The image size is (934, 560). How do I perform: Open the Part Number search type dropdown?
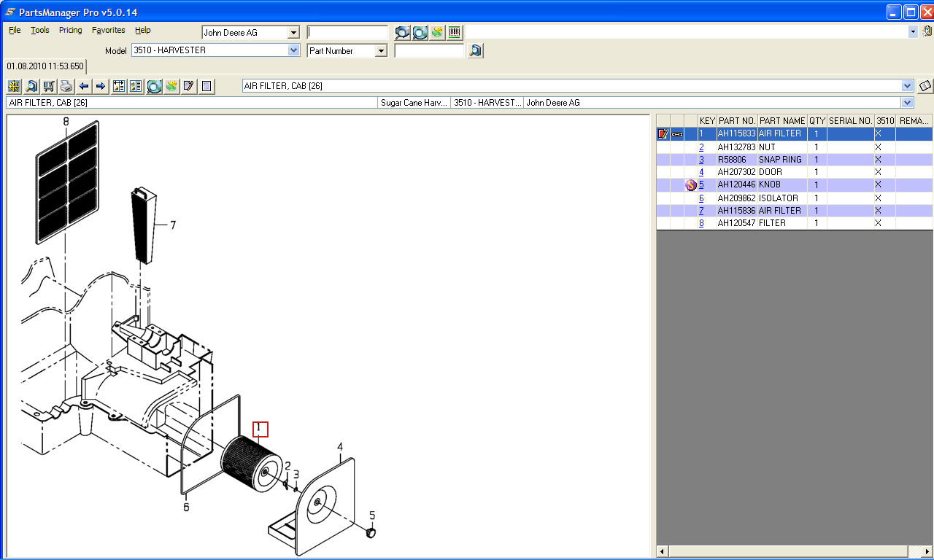380,51
